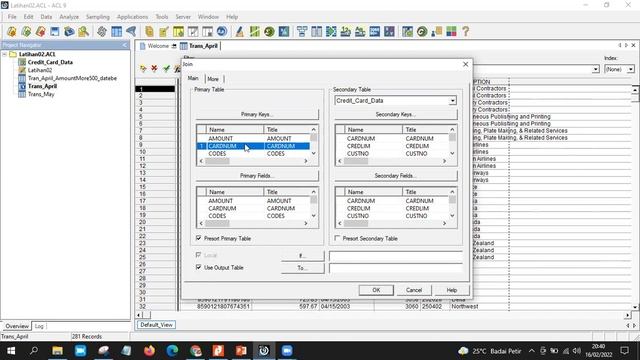Image resolution: width=640 pixels, height=360 pixels.
Task: Click the yellow notes document toolbar icon
Action: point(149,31)
